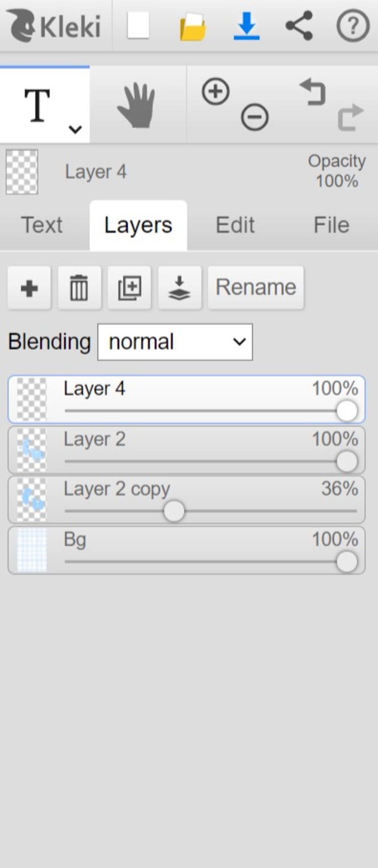Open the import image folder icon
Viewport: 378px width, 868px height.
[x=192, y=27]
